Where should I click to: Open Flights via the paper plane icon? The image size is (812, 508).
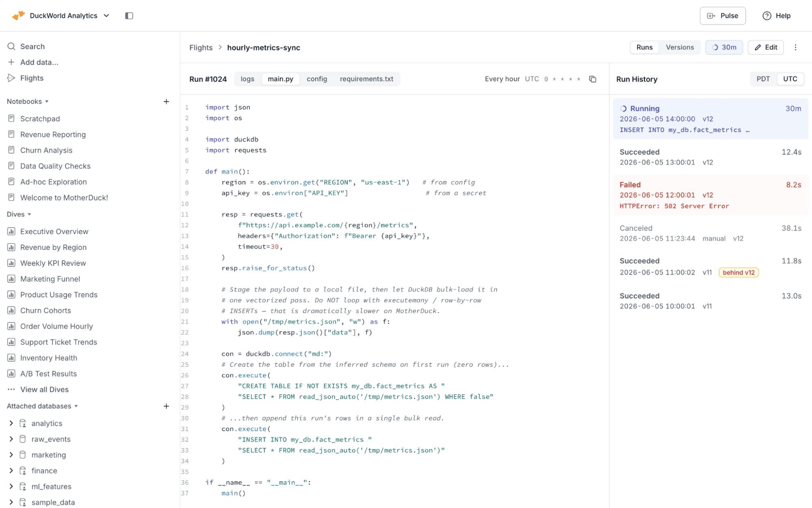click(x=11, y=78)
